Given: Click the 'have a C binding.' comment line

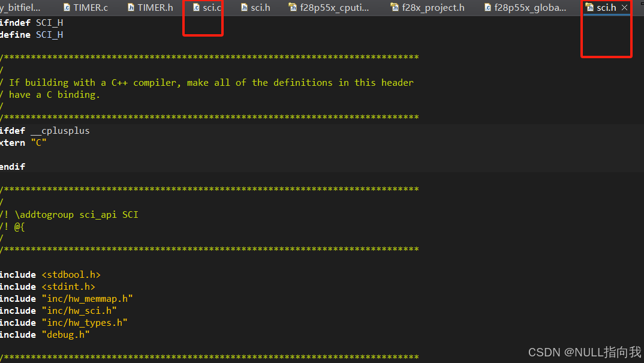Looking at the screenshot, I should coord(50,95).
